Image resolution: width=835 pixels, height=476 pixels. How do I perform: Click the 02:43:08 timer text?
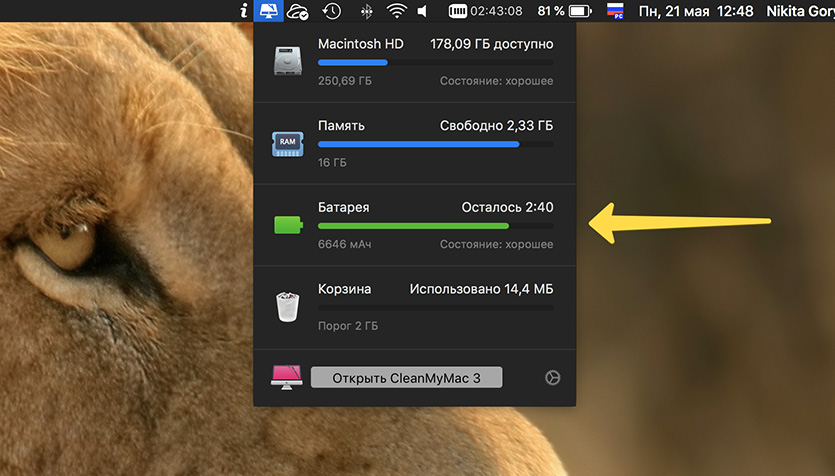pos(496,11)
